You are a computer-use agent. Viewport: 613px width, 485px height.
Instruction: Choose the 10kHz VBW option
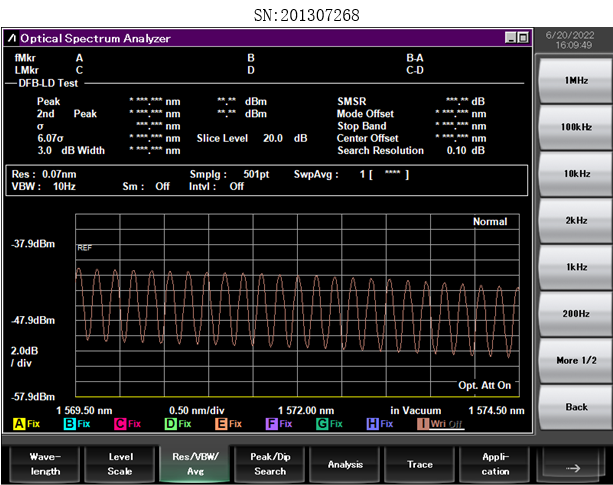574,173
